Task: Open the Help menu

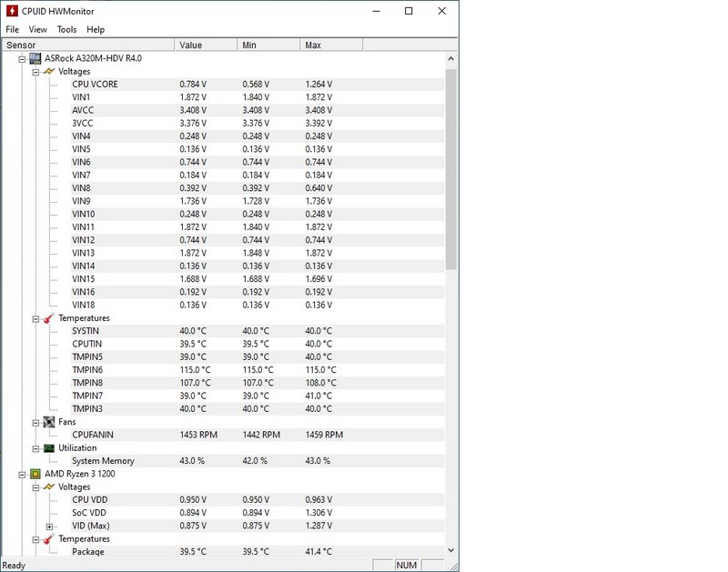Action: [x=96, y=29]
